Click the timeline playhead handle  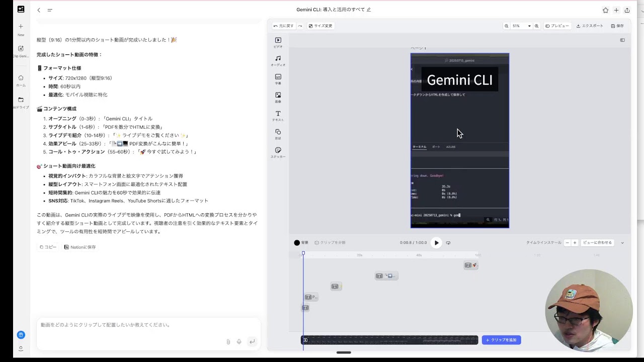click(x=303, y=253)
